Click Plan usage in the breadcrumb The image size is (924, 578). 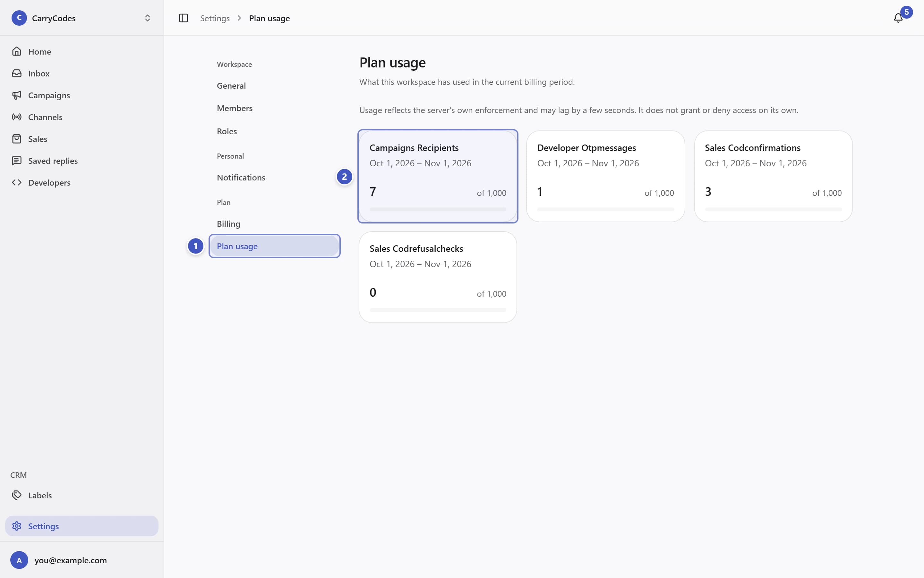269,18
